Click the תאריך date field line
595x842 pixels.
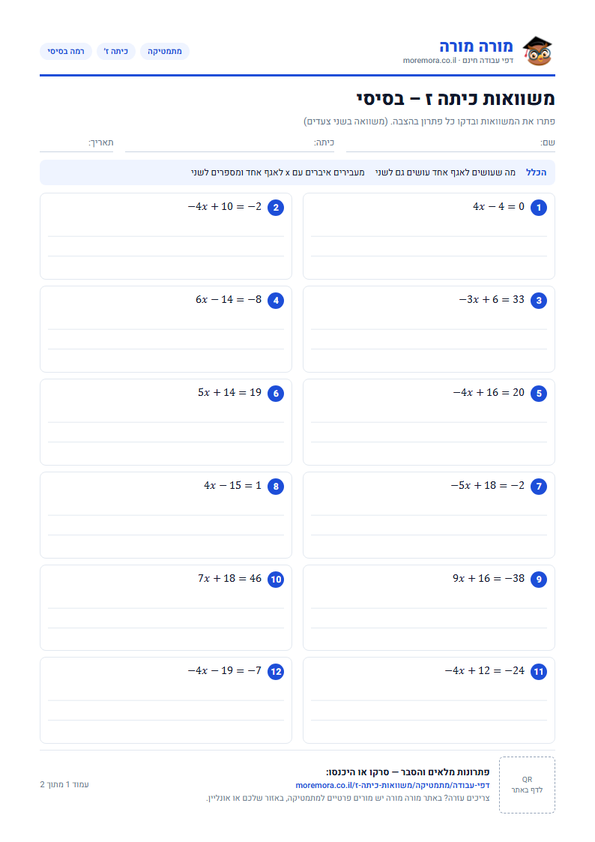pos(76,143)
